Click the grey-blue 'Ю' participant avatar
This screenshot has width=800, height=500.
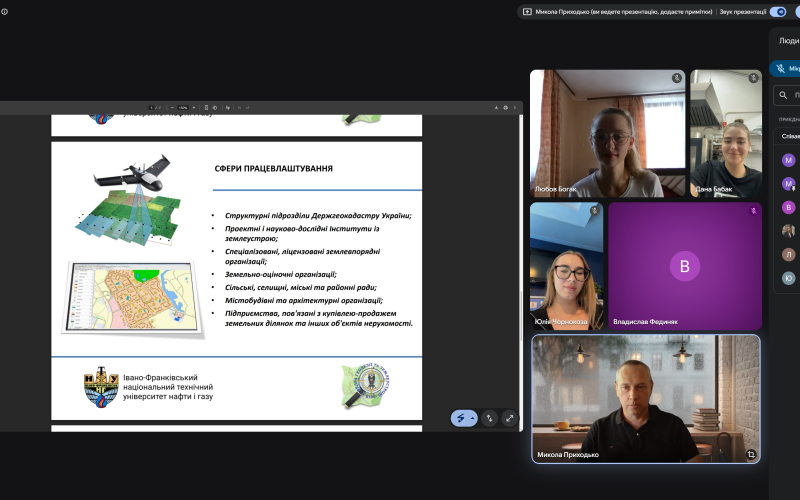point(788,278)
